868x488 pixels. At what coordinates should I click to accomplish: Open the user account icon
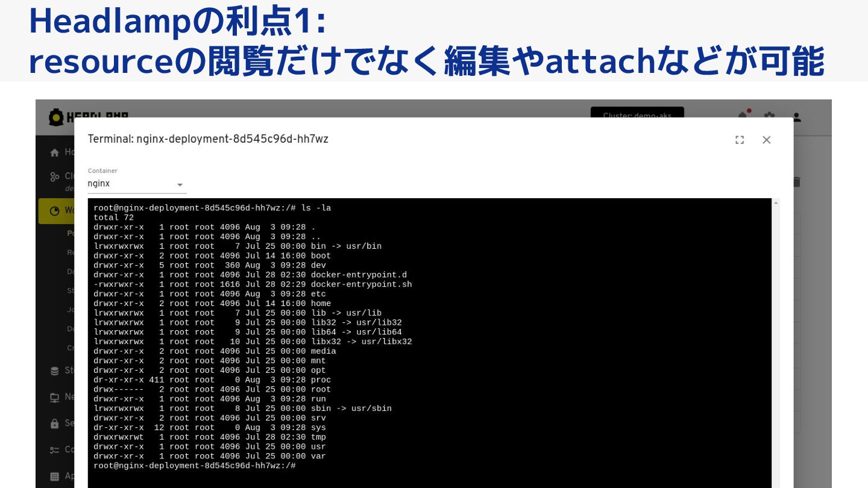point(797,117)
